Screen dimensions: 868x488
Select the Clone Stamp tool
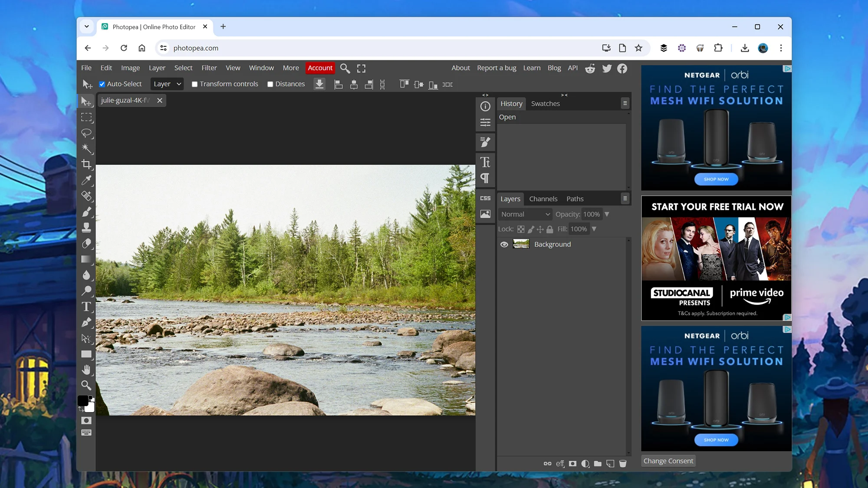click(87, 228)
